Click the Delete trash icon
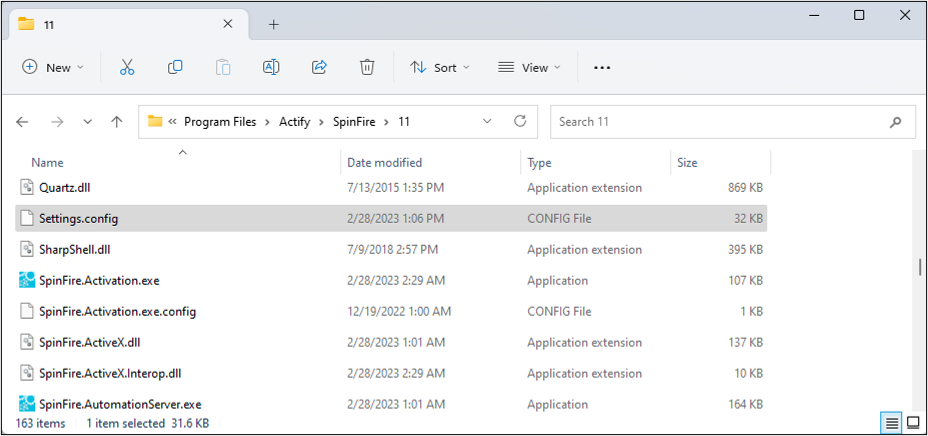The width and height of the screenshot is (928, 436). pyautogui.click(x=367, y=67)
